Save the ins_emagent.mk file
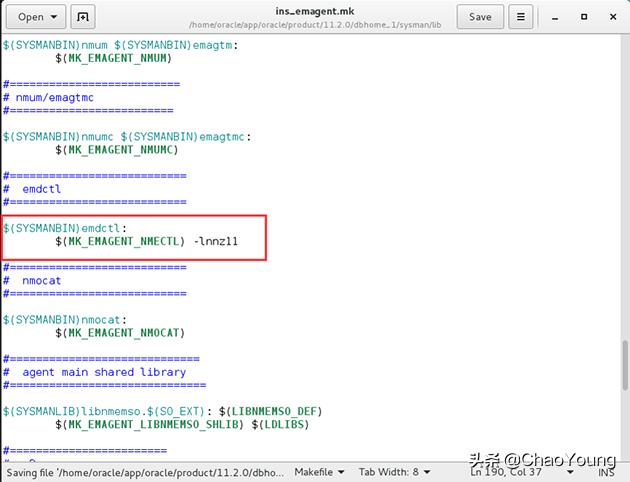 480,17
